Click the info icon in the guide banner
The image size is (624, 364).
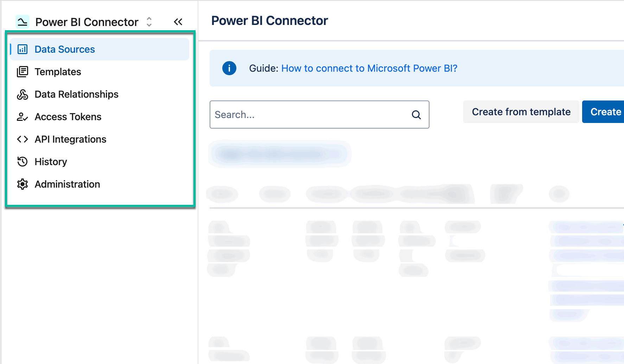coord(229,68)
